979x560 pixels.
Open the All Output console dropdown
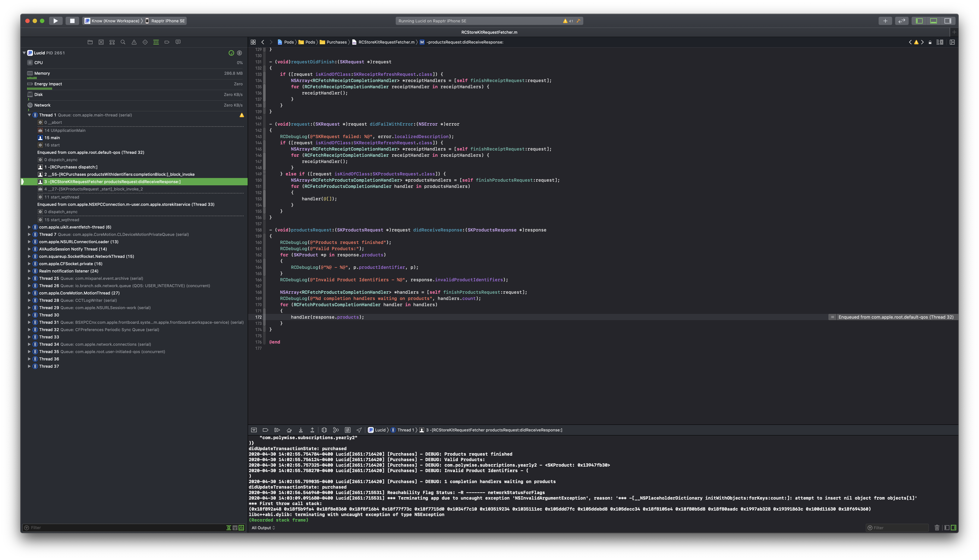click(263, 528)
